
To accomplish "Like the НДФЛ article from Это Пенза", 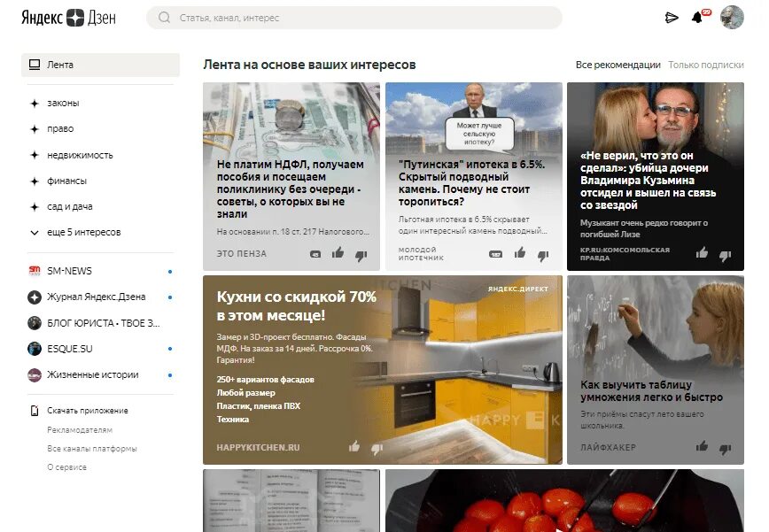I will [x=338, y=253].
